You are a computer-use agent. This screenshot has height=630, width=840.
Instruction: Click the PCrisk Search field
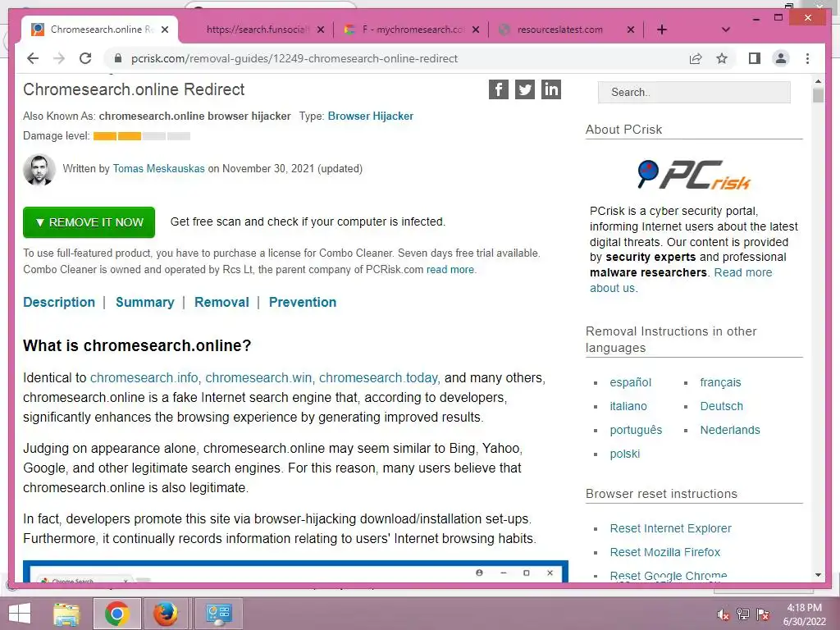click(694, 92)
